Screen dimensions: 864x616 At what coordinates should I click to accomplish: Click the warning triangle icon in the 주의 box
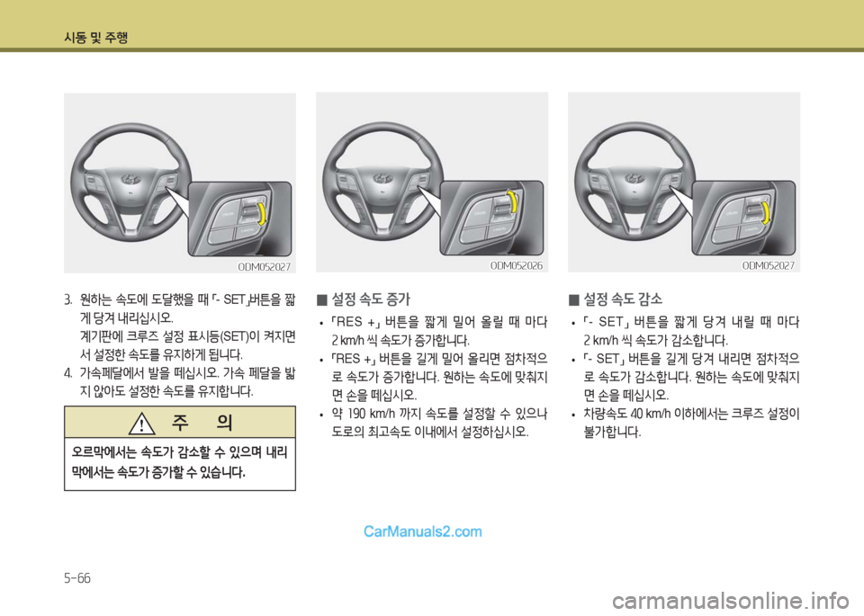tap(141, 423)
